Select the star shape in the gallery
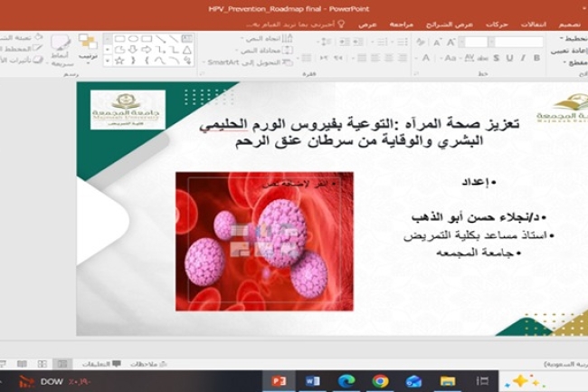The height and width of the screenshot is (392, 588). tap(119, 61)
